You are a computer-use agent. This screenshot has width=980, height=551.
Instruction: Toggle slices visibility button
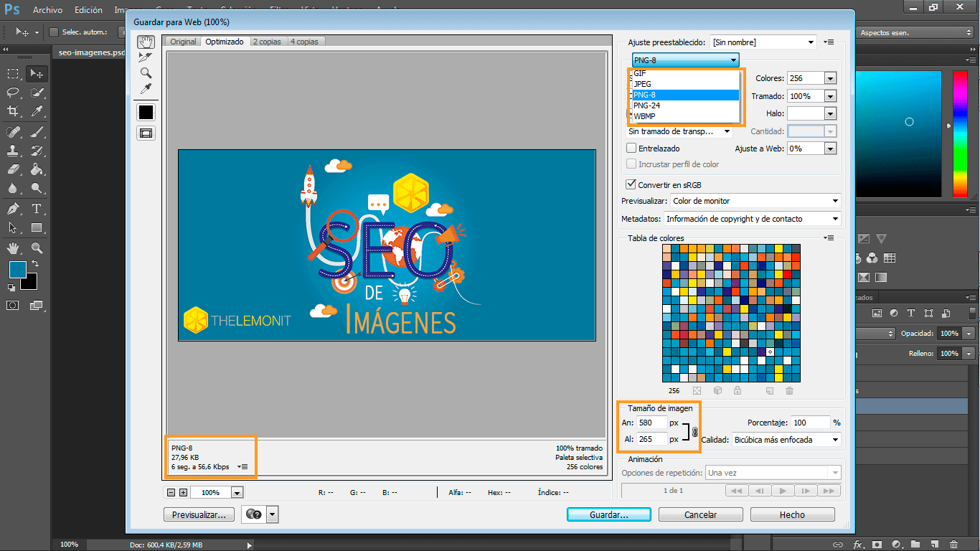click(x=146, y=133)
